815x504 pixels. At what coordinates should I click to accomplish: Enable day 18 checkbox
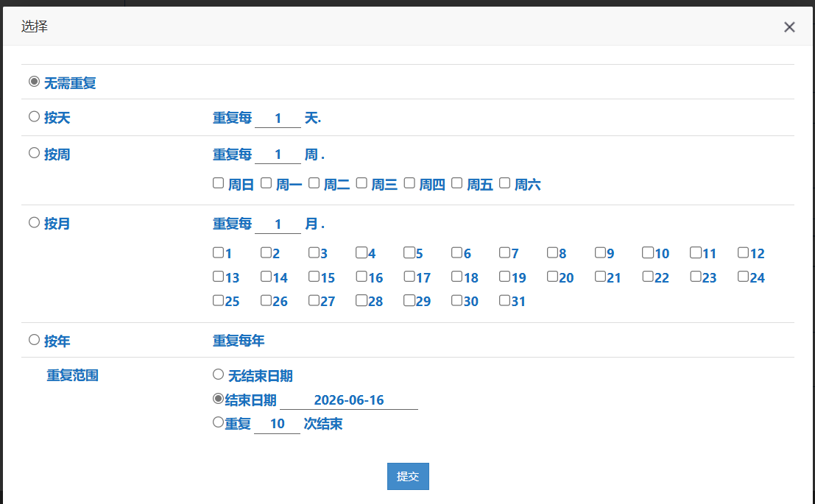(457, 277)
